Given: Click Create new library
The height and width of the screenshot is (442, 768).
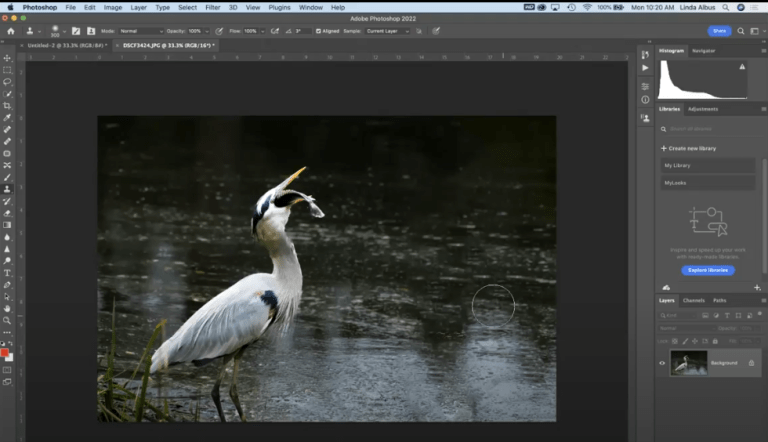Looking at the screenshot, I should (x=688, y=148).
